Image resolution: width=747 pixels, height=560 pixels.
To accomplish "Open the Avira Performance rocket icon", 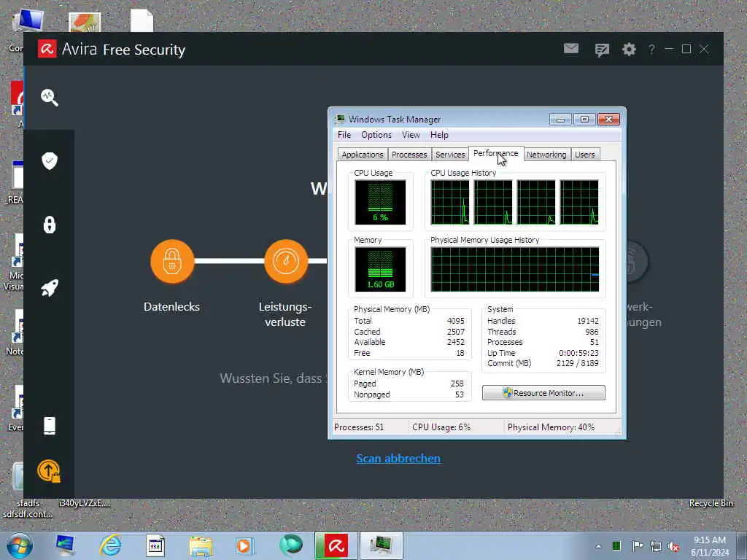I will click(50, 287).
